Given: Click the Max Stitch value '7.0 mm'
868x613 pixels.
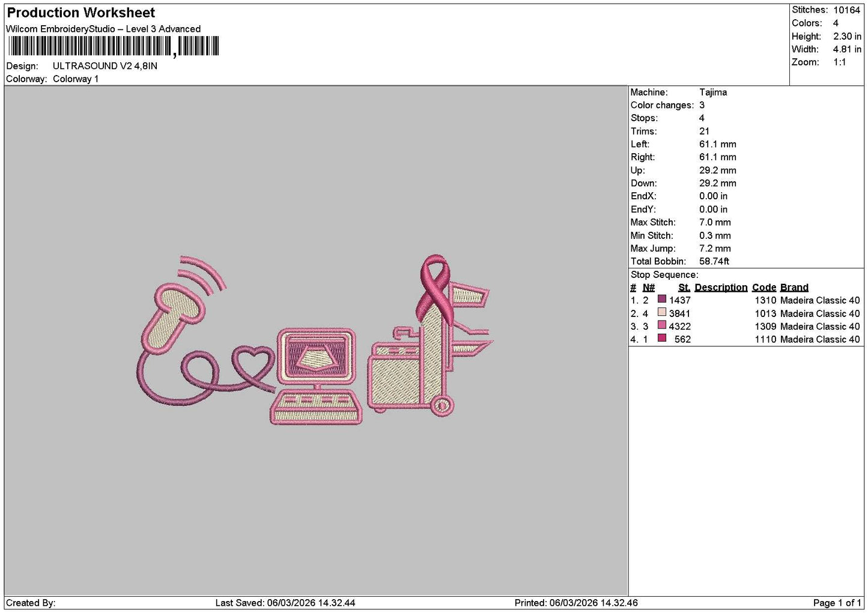Looking at the screenshot, I should [715, 222].
